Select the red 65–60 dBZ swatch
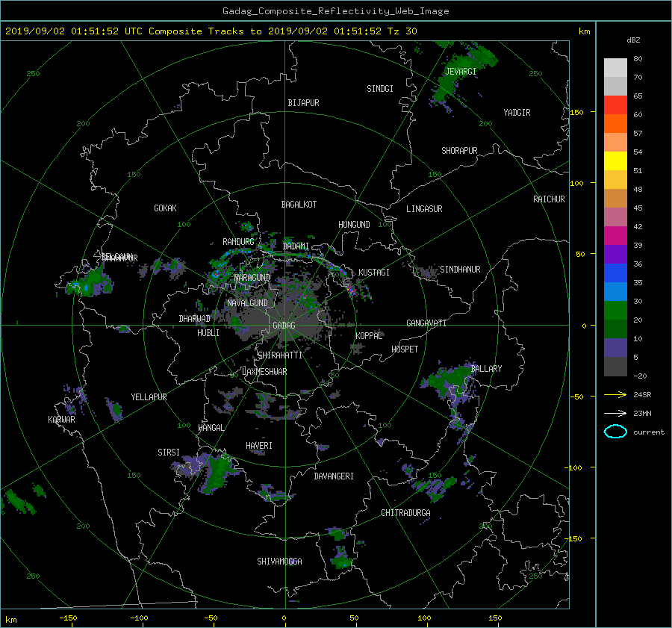Viewport: 672px width, 628px height. [615, 105]
